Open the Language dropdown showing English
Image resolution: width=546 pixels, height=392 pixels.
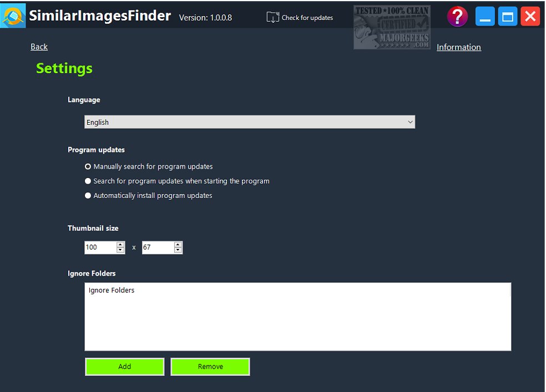250,122
